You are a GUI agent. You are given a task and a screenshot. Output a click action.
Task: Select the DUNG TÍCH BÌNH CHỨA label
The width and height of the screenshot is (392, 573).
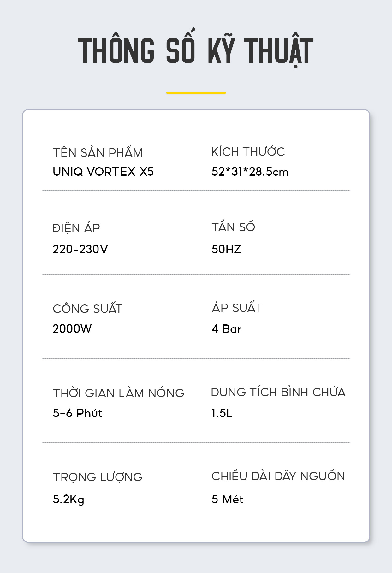click(278, 392)
